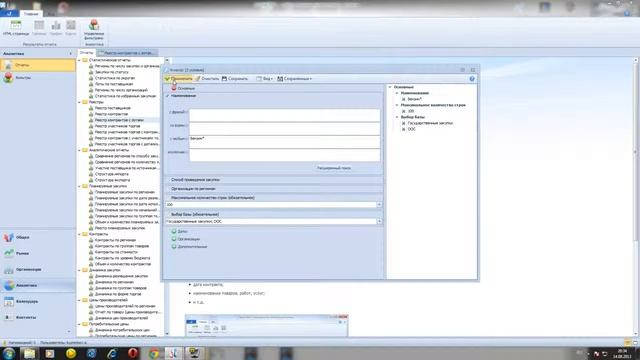
Task: Select the Контракты по регионам report
Action: [x=115, y=240]
